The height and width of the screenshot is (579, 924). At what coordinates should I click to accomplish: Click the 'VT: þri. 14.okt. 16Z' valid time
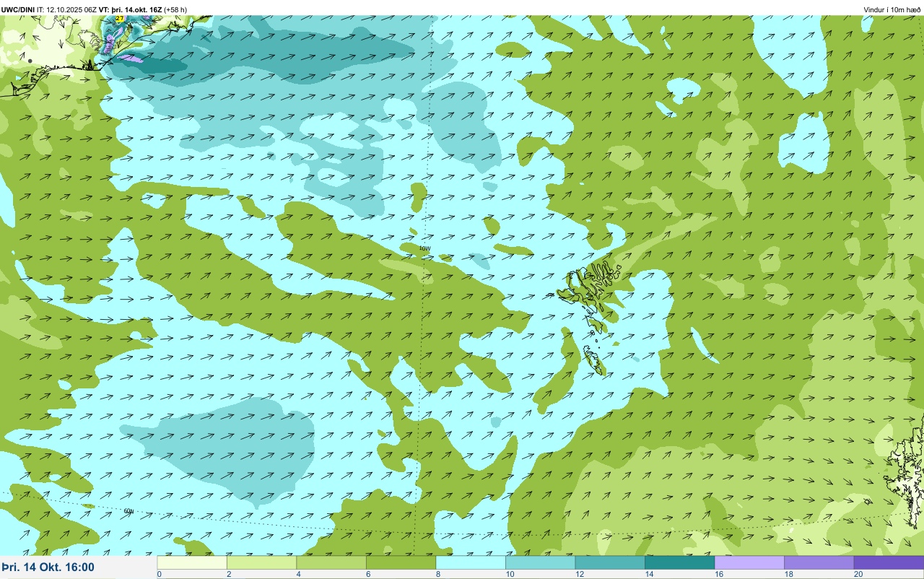(x=131, y=9)
